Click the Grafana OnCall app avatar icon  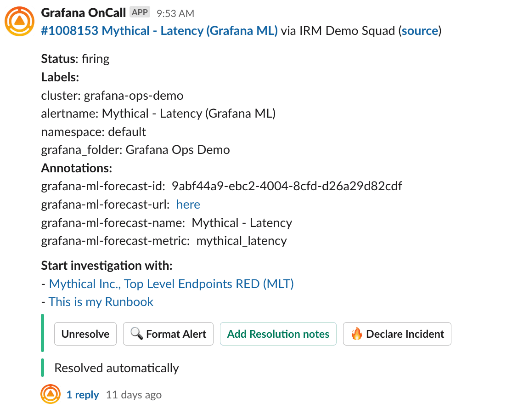pyautogui.click(x=19, y=21)
